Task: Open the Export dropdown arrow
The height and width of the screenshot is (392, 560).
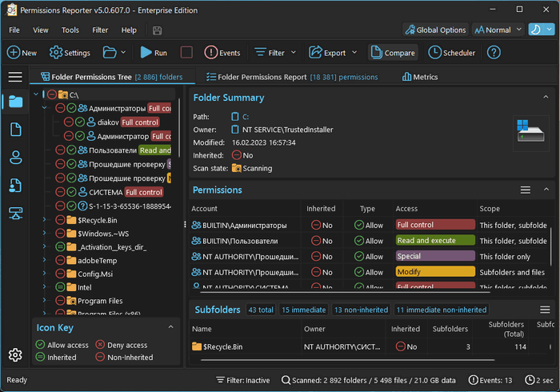Action: coord(354,53)
